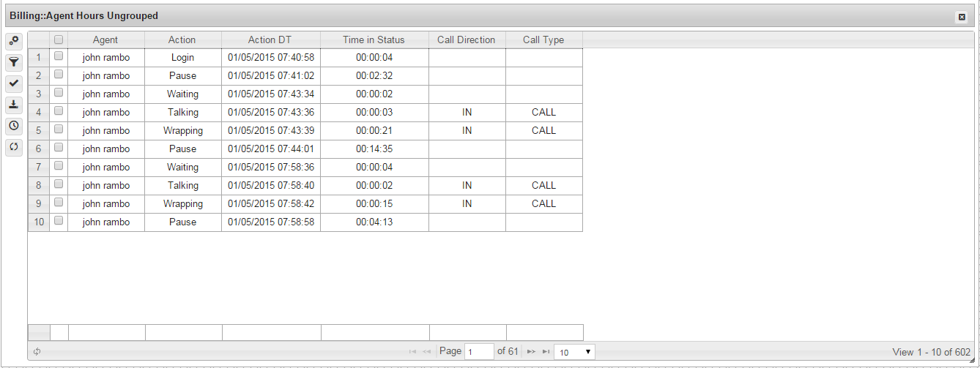Toggle the select-all checkbox in header

59,40
